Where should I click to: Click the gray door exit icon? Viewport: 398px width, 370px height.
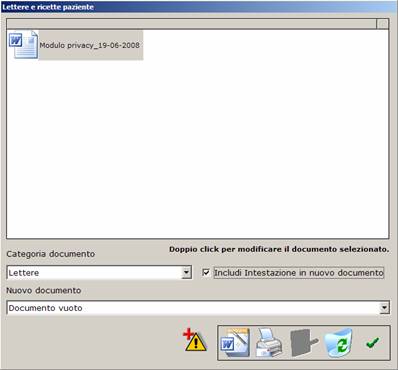click(x=304, y=343)
